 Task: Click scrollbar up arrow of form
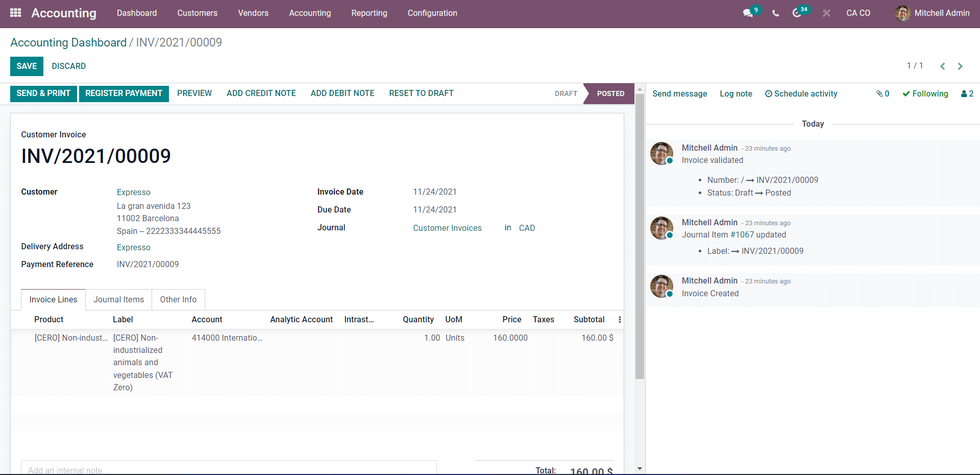pyautogui.click(x=640, y=89)
